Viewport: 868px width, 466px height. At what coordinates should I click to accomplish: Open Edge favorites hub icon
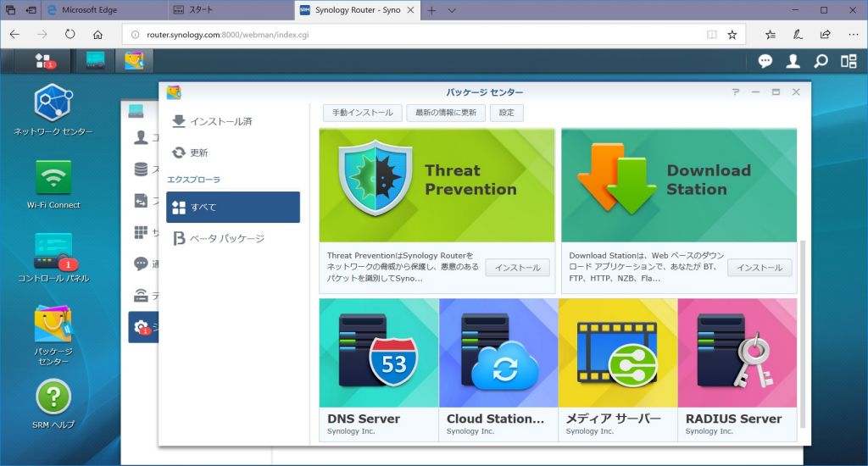pyautogui.click(x=770, y=34)
